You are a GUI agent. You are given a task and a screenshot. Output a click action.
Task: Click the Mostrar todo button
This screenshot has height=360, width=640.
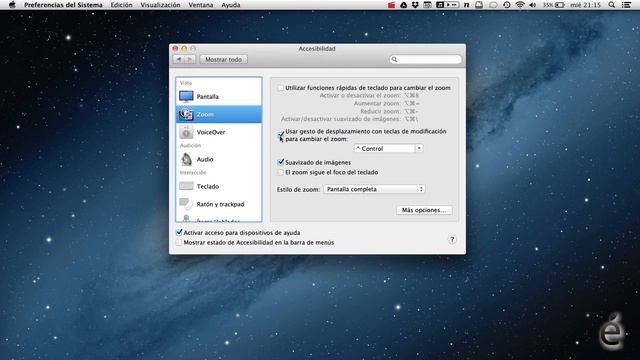tap(223, 60)
